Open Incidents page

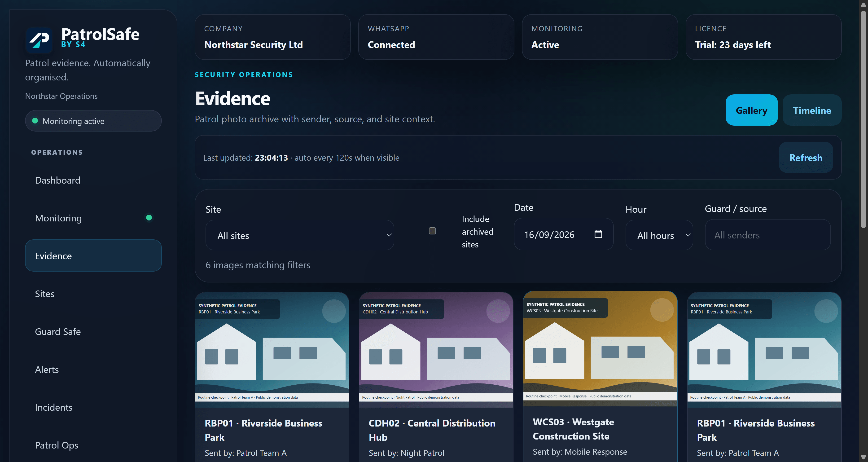(x=93, y=407)
